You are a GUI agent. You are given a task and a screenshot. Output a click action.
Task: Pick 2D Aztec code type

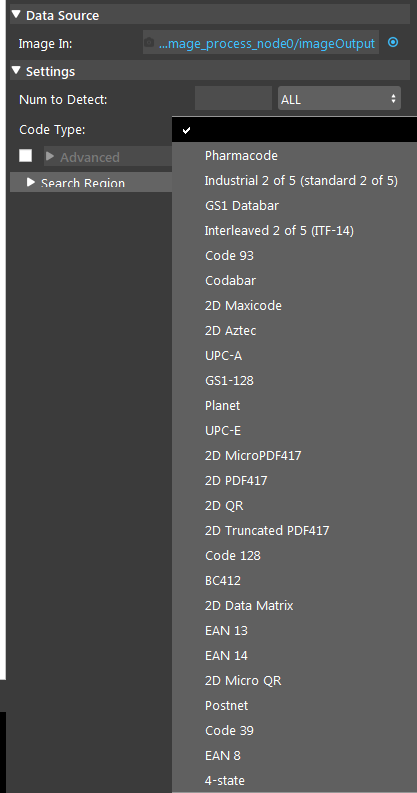(x=230, y=331)
